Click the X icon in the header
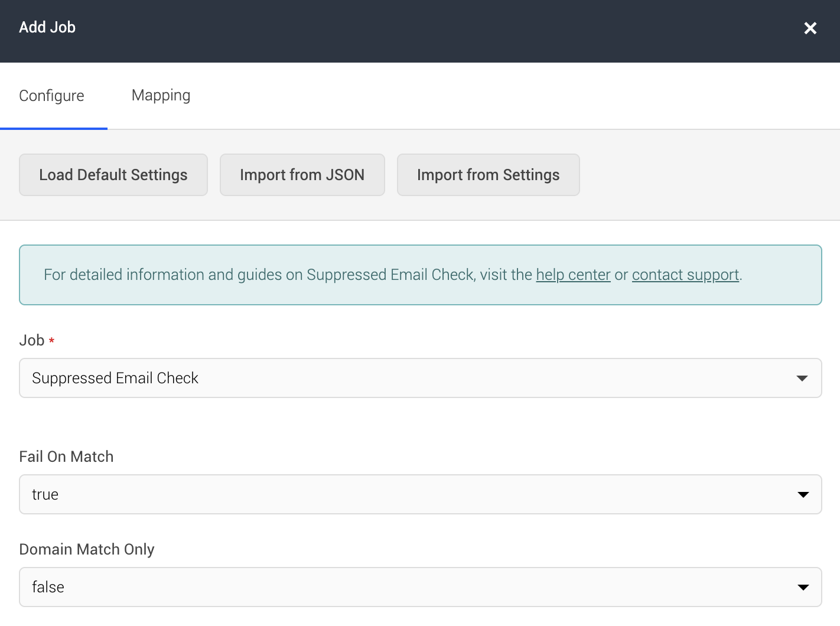Viewport: 840px width, 626px height. point(810,28)
